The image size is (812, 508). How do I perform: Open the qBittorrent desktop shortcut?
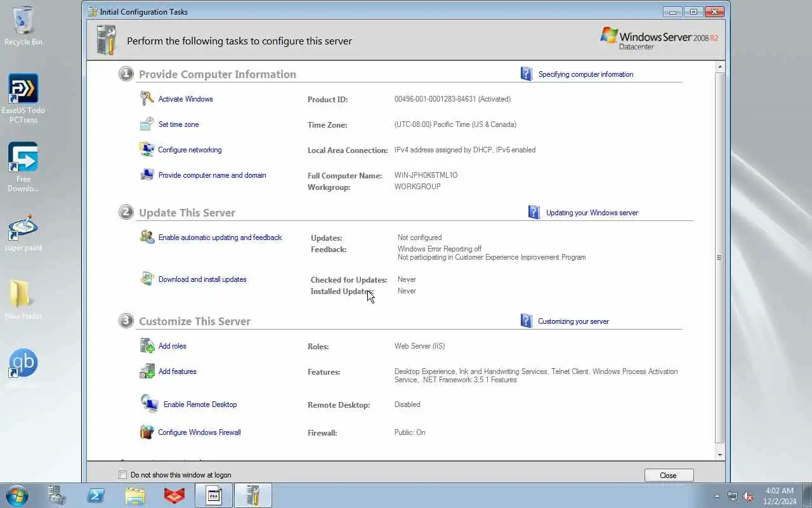click(x=23, y=368)
